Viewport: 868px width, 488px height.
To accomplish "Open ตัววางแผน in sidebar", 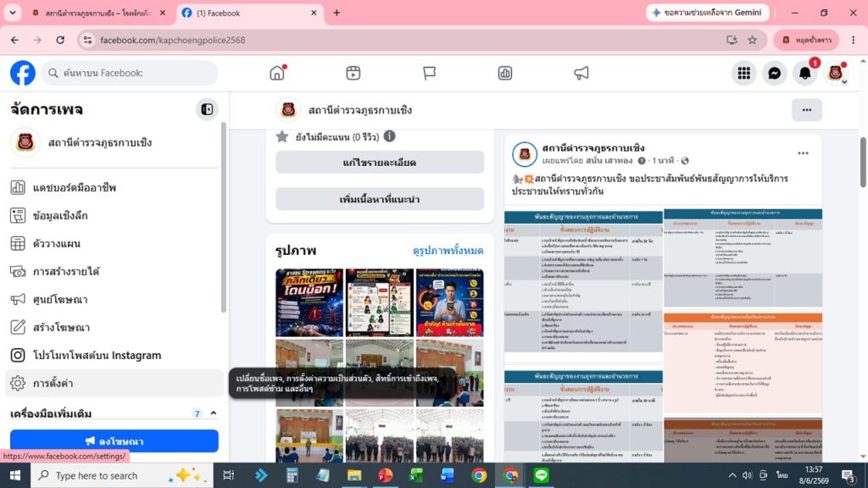I will coord(114,243).
